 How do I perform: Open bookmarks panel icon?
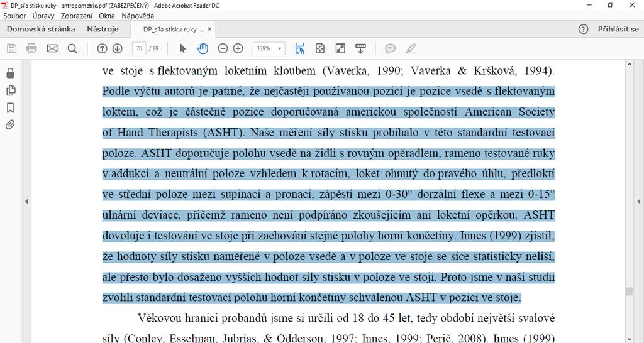(10, 108)
